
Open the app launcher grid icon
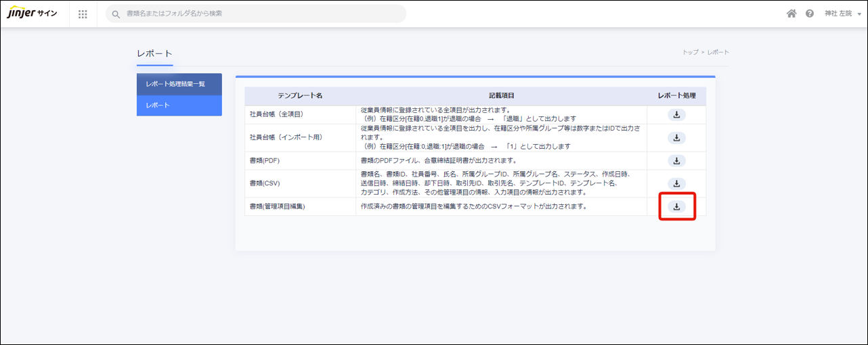pyautogui.click(x=83, y=14)
